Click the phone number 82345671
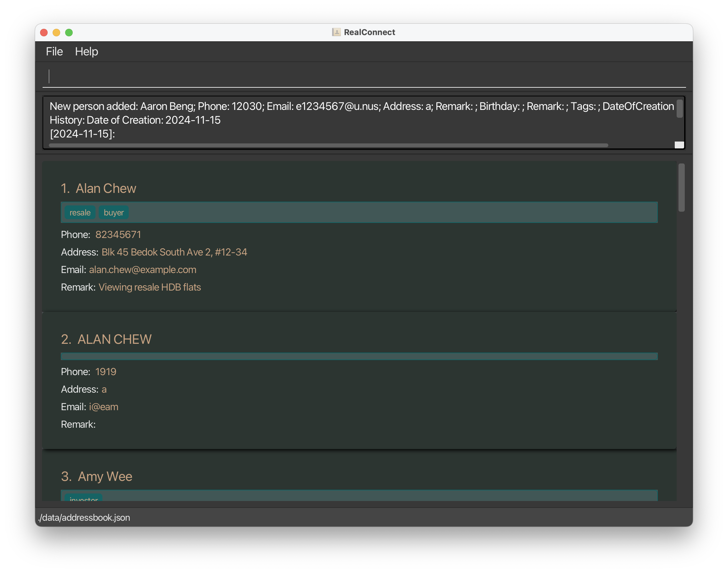The width and height of the screenshot is (728, 573). (x=118, y=235)
